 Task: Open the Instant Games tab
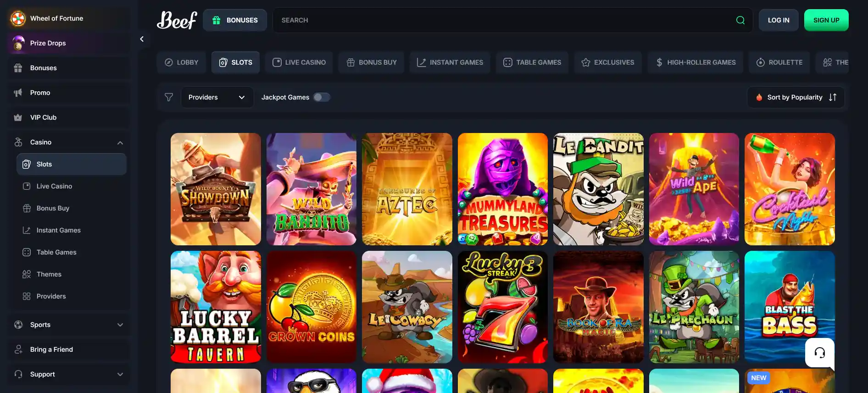tap(450, 62)
